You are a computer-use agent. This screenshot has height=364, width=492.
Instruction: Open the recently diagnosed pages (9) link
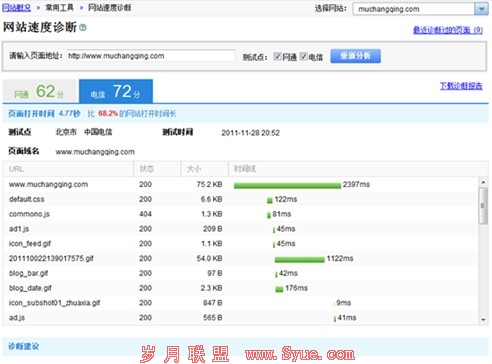[x=448, y=30]
